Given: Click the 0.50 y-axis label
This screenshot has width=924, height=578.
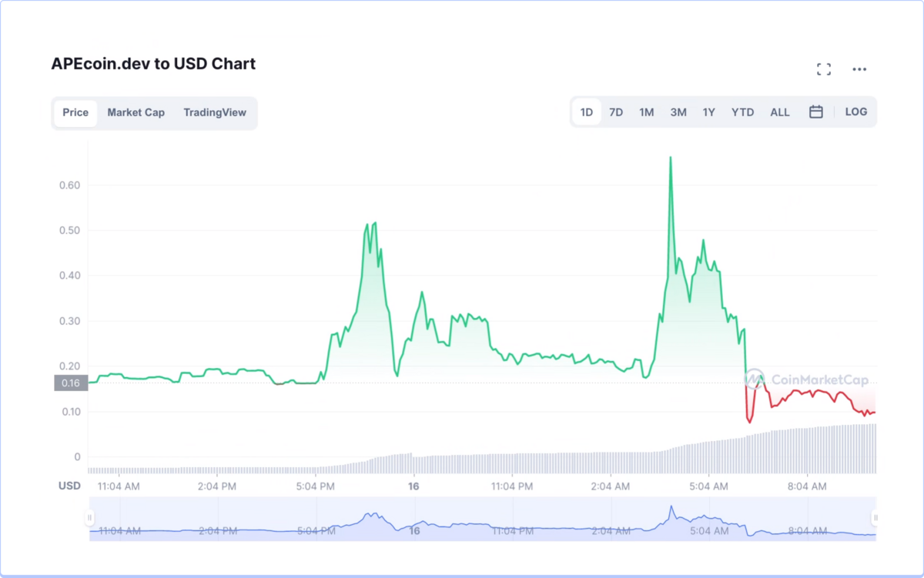Looking at the screenshot, I should (x=70, y=231).
